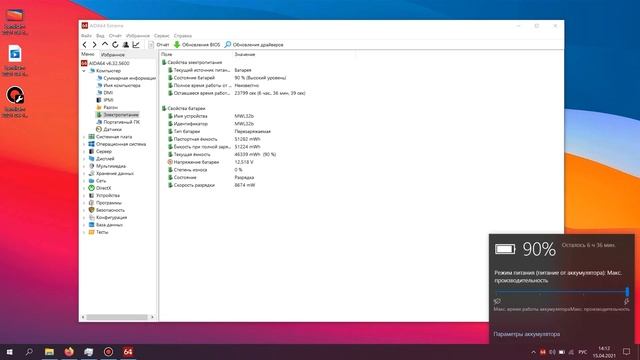Click the Безопасность shield icon
This screenshot has width=640, height=360.
(91, 210)
